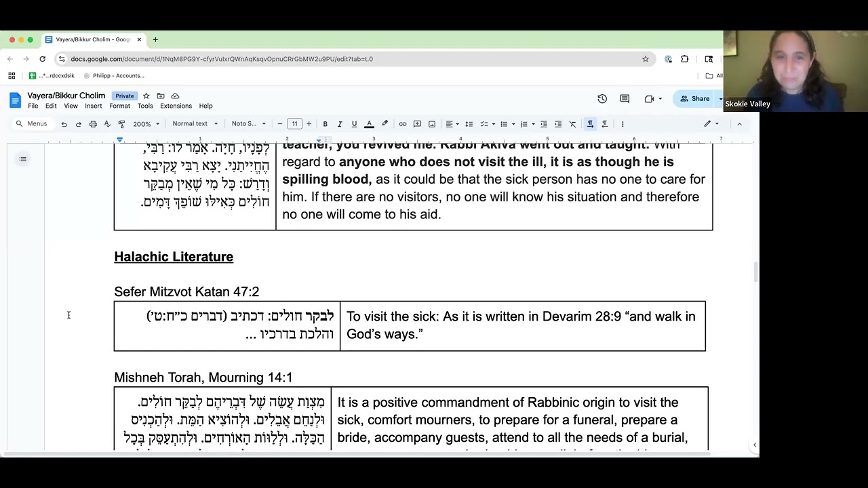Image resolution: width=868 pixels, height=488 pixels.
Task: Increase the font size
Action: (309, 124)
